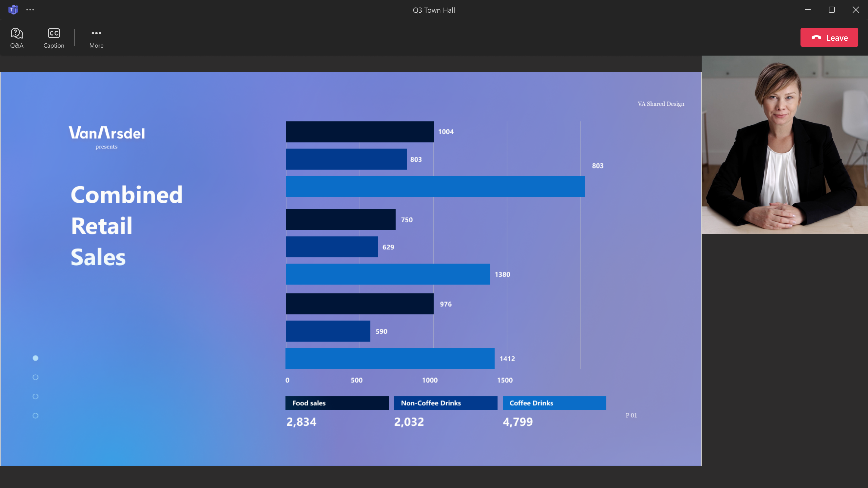The width and height of the screenshot is (868, 488).
Task: Open the Q&A panel
Action: tap(17, 38)
